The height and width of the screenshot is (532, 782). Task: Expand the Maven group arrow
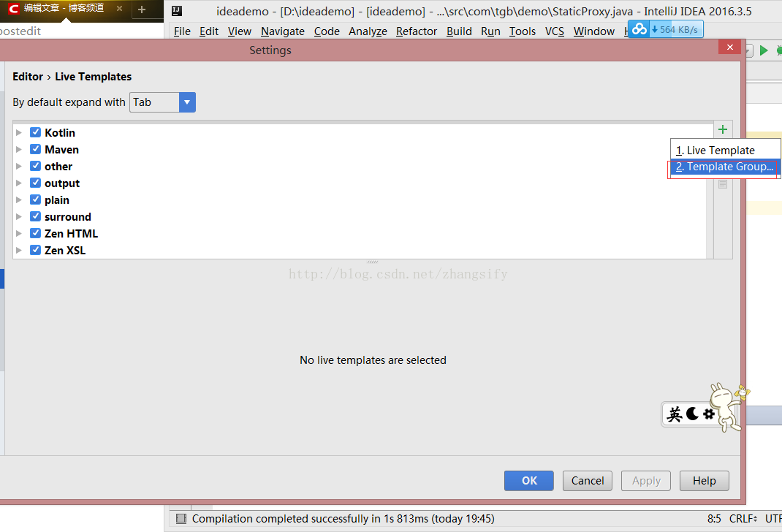point(19,150)
